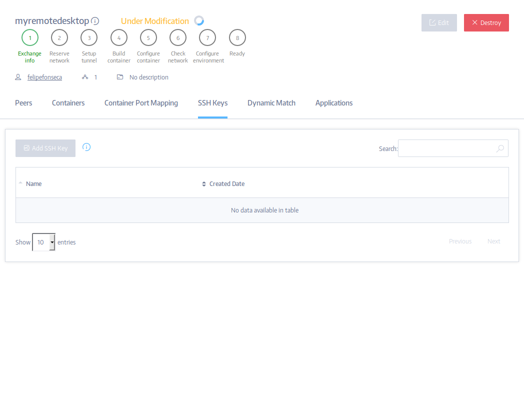This screenshot has width=524, height=420.
Task: Focus the Search input field
Action: pyautogui.click(x=453, y=148)
